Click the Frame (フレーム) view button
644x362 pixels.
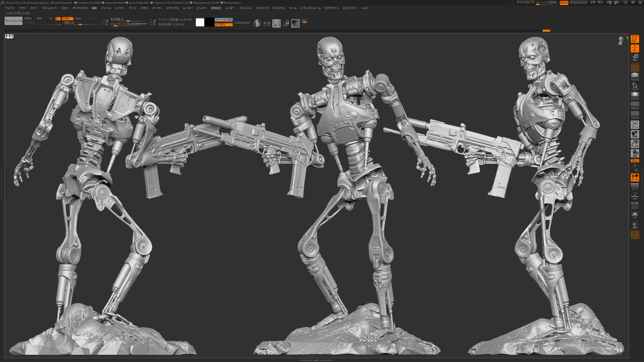(634, 125)
